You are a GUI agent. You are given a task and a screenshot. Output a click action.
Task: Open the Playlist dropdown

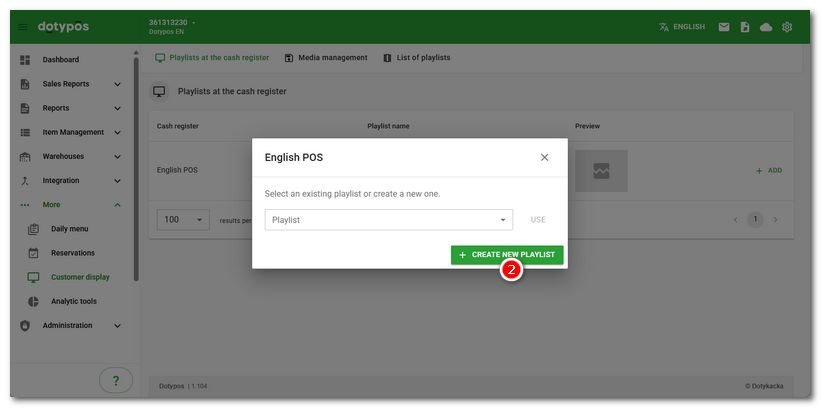pos(388,220)
